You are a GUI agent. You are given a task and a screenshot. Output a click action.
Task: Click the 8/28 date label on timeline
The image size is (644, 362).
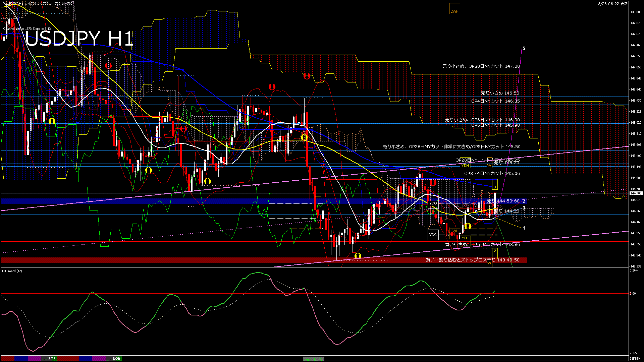52,359
